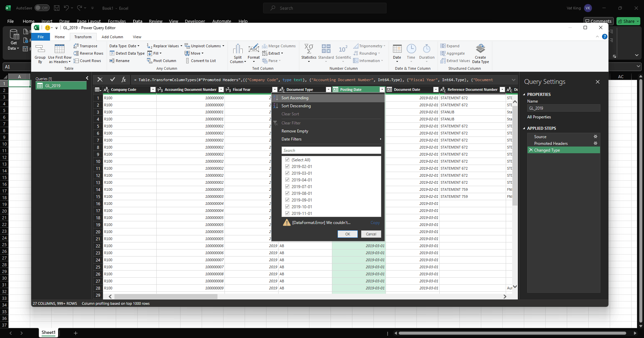The image size is (644, 338).
Task: Switch to the Add Column tab
Action: click(x=112, y=37)
